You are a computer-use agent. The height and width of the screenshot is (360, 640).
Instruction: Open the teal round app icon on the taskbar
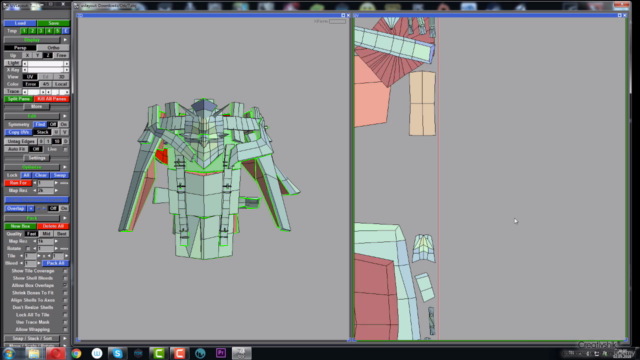coord(200,353)
